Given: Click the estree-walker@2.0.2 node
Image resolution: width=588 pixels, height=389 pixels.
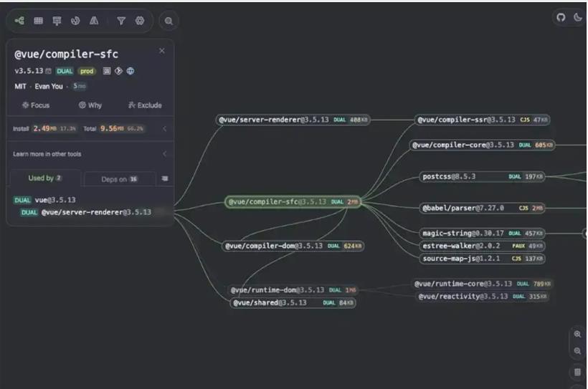Looking at the screenshot, I should 483,246.
